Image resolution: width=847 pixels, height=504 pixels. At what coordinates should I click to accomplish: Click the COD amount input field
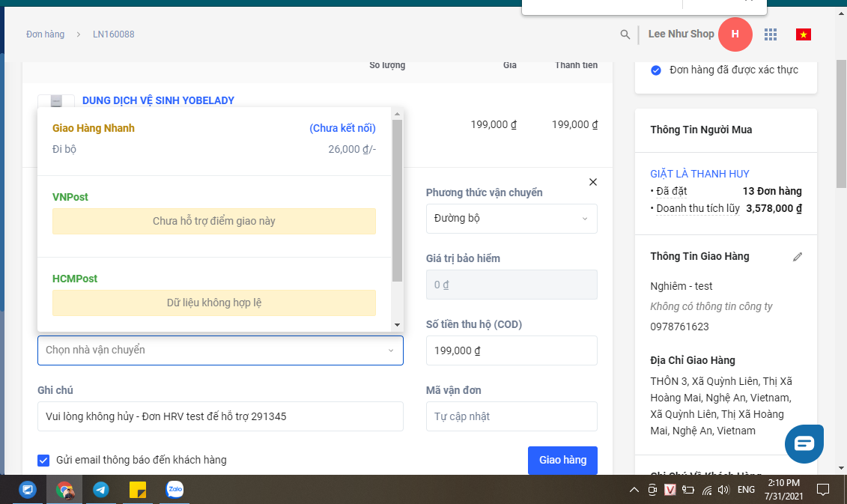pyautogui.click(x=511, y=350)
